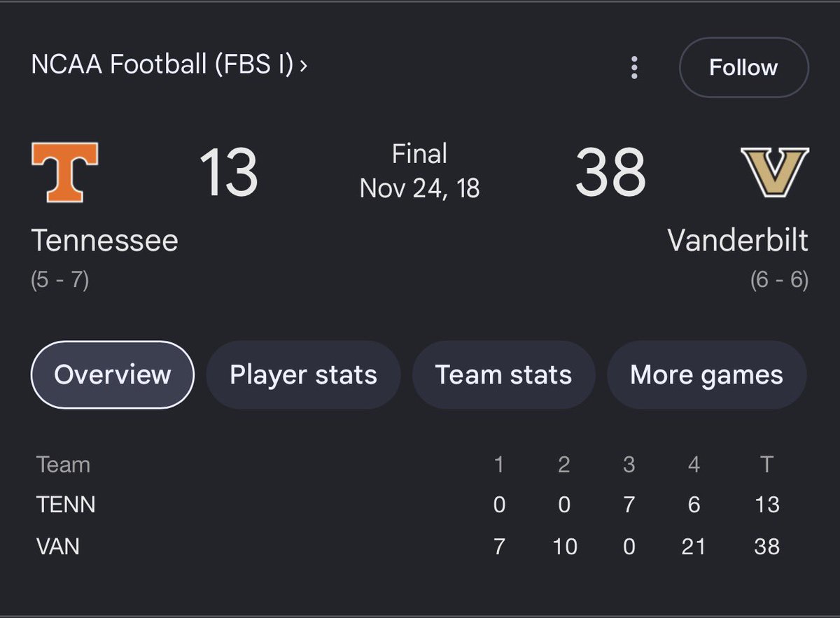Select the Overview tab
Screen dimensions: 840x618
[x=112, y=374]
